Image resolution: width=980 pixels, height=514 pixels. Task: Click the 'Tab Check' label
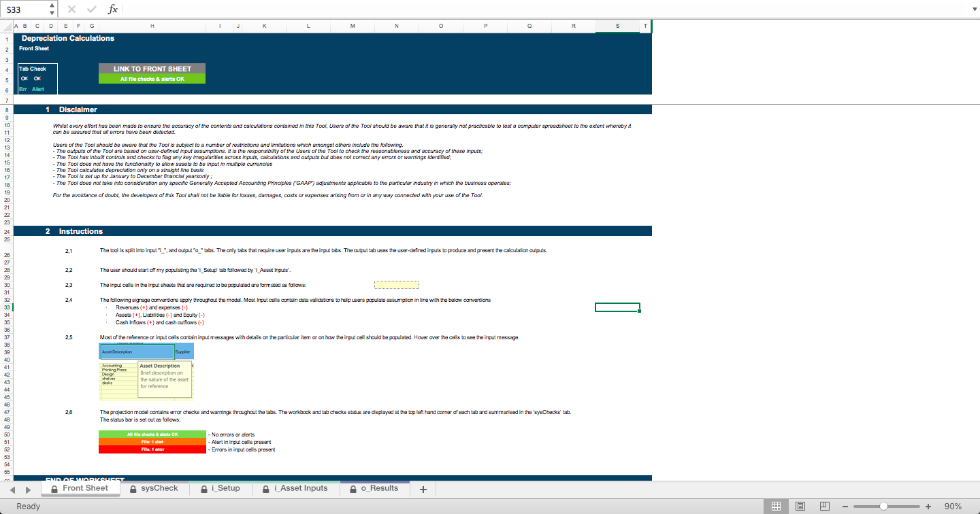click(33, 69)
